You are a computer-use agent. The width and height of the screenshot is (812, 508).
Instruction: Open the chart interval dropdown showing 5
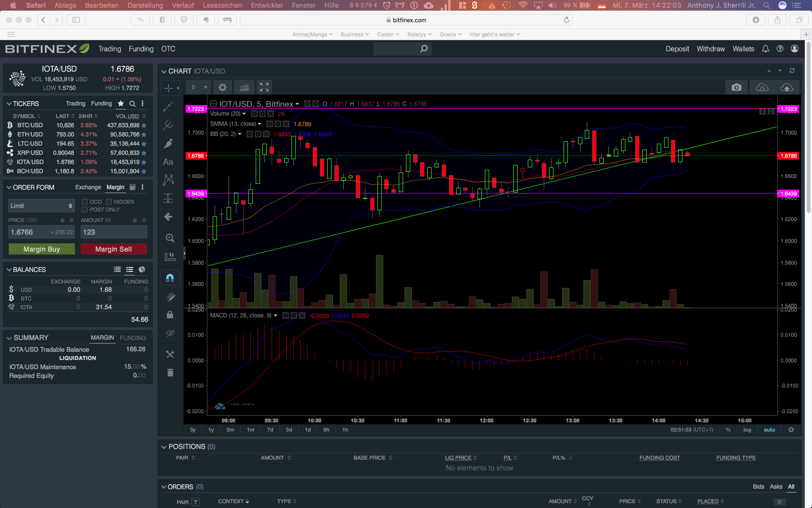(x=199, y=88)
